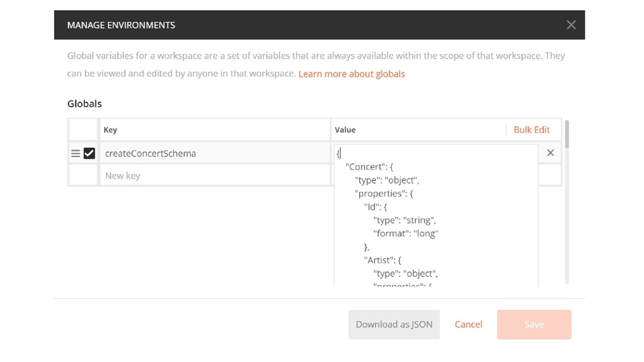This screenshot has height=362, width=644.
Task: Click the Globals section heading
Action: tap(85, 104)
